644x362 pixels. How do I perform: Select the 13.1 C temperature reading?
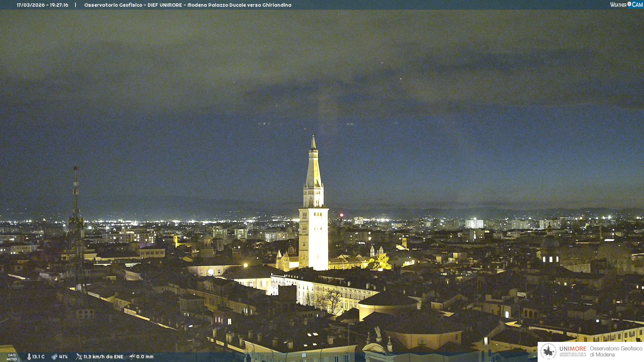[x=38, y=357]
